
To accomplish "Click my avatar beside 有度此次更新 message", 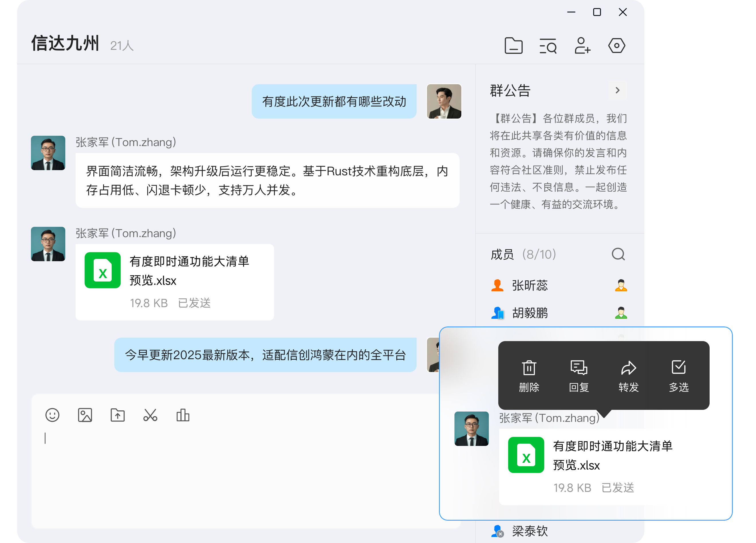I will coord(444,101).
